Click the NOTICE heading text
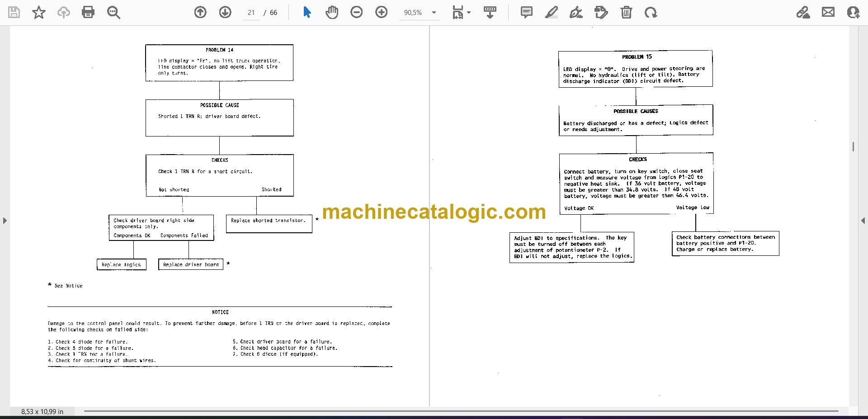The width and height of the screenshot is (868, 419). pyautogui.click(x=220, y=312)
